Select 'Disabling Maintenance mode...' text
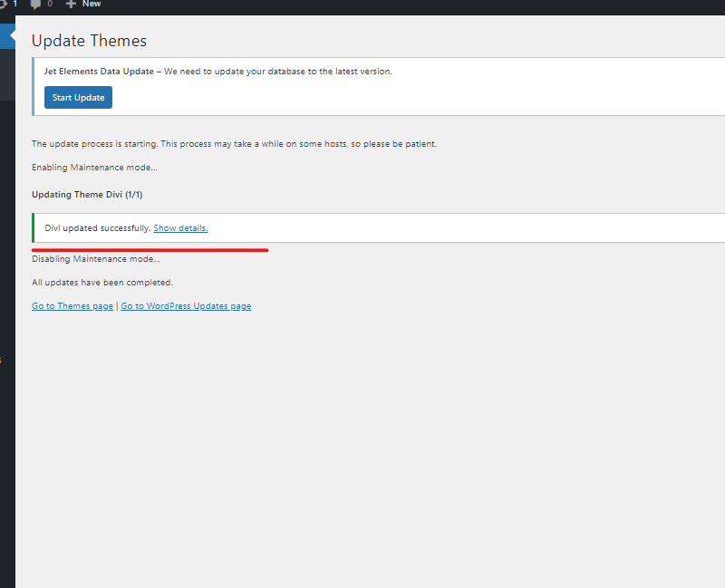The height and width of the screenshot is (588, 725). [96, 259]
